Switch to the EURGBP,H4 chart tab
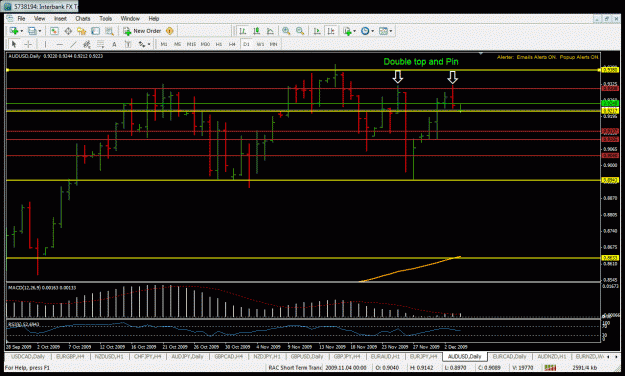The width and height of the screenshot is (625, 376). click(x=70, y=356)
